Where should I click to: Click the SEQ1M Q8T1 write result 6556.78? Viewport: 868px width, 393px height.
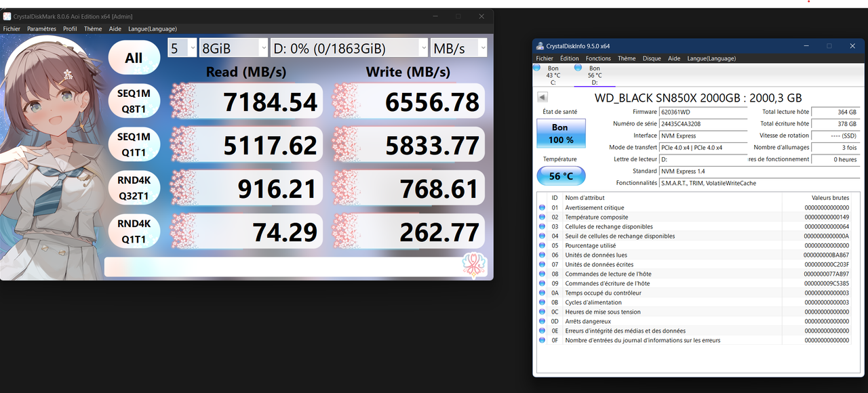coord(409,101)
